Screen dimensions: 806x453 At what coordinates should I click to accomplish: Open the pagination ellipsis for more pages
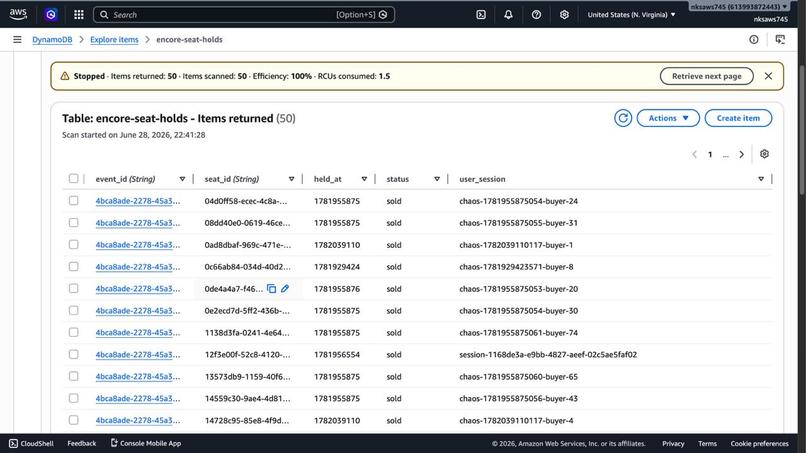[x=726, y=154]
